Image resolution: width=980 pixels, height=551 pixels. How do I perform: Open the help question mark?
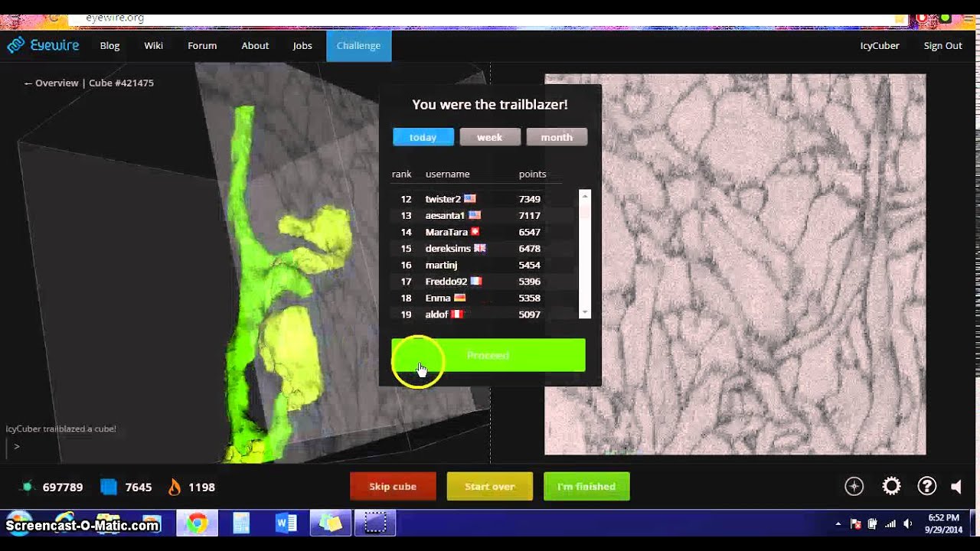coord(927,486)
